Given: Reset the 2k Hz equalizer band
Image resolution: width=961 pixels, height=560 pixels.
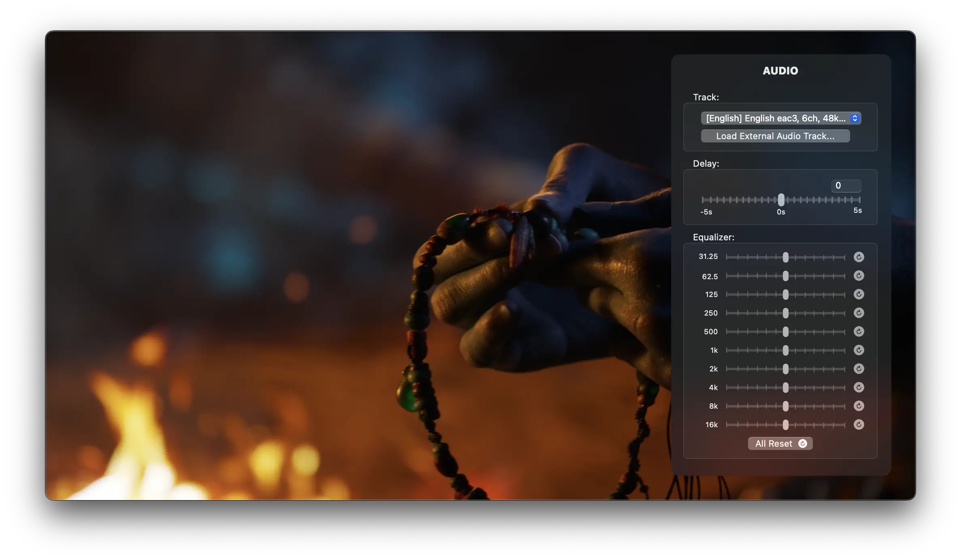Looking at the screenshot, I should tap(859, 369).
